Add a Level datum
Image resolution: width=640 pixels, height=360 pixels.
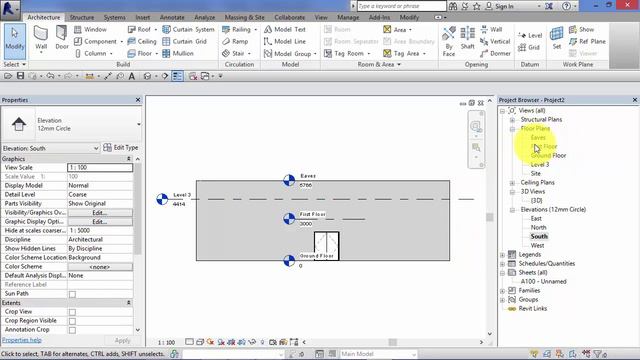pos(530,36)
